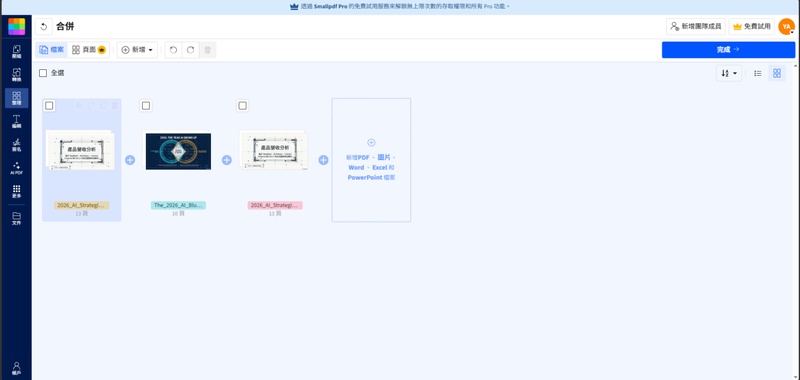Click the crown icon in the top banner

[x=294, y=7]
